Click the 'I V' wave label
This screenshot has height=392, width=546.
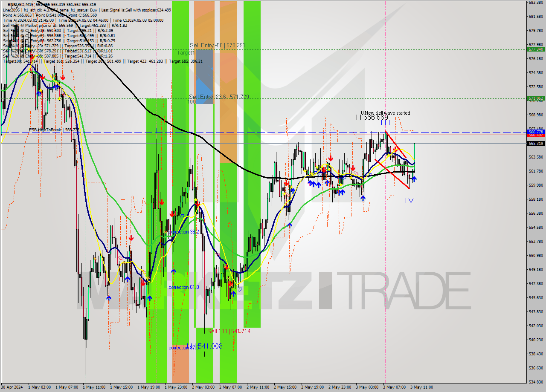click(x=409, y=200)
